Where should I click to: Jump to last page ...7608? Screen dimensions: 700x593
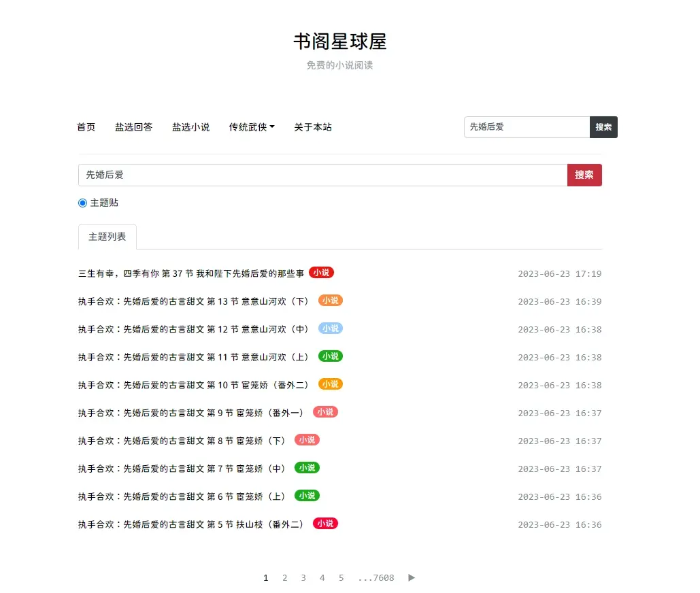click(376, 578)
